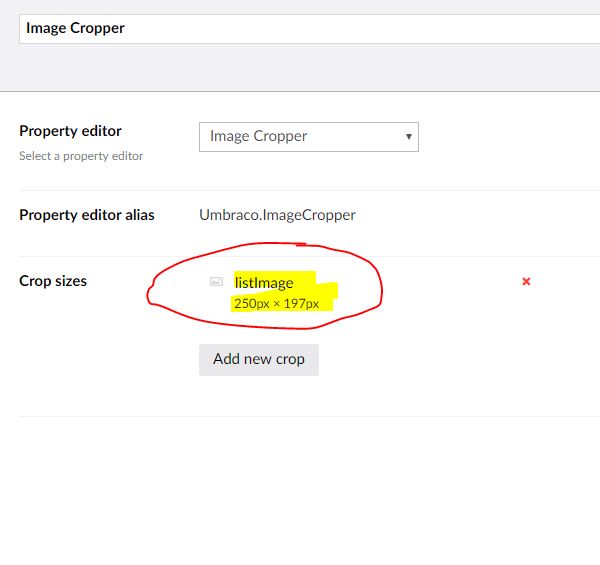
Task: Focus the Image Cropper name input field
Action: click(300, 28)
